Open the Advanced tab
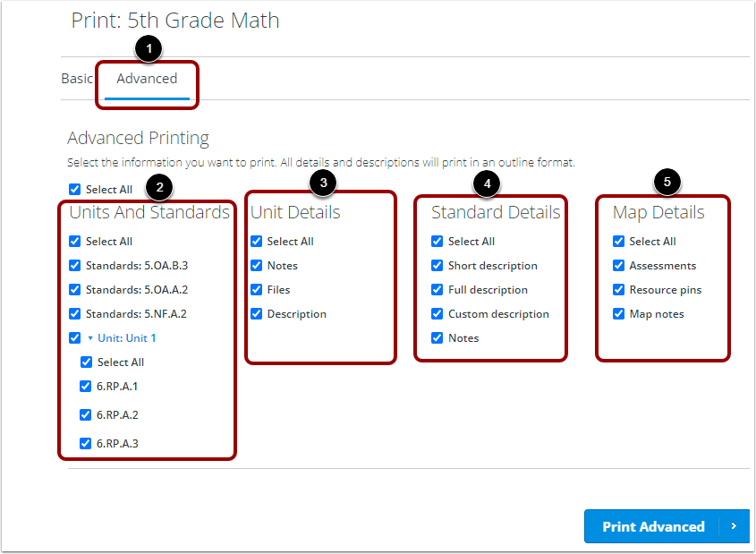Image resolution: width=756 pixels, height=554 pixels. (x=147, y=79)
